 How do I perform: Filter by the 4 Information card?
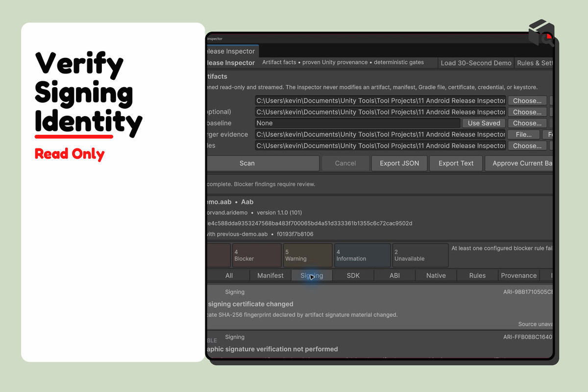363,255
